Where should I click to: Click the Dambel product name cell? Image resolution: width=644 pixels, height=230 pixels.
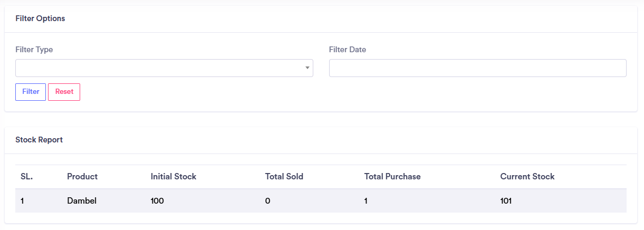(82, 201)
